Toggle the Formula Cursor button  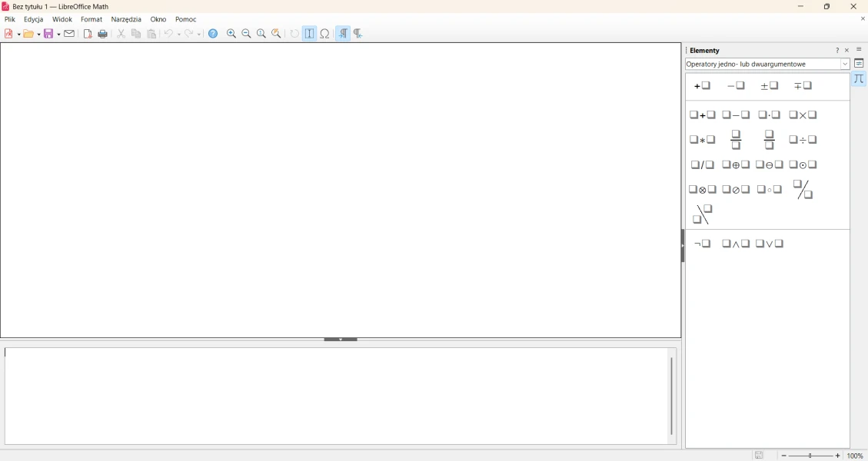310,34
